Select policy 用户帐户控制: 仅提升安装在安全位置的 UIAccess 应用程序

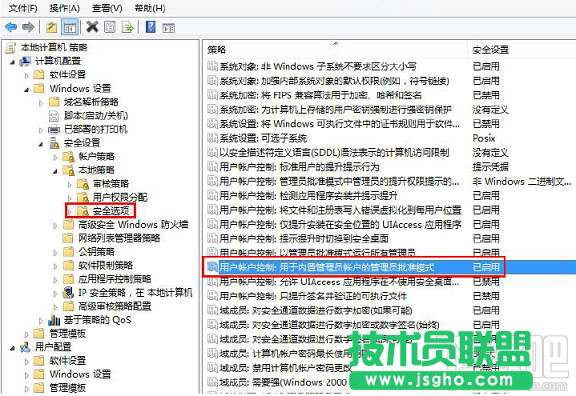340,224
